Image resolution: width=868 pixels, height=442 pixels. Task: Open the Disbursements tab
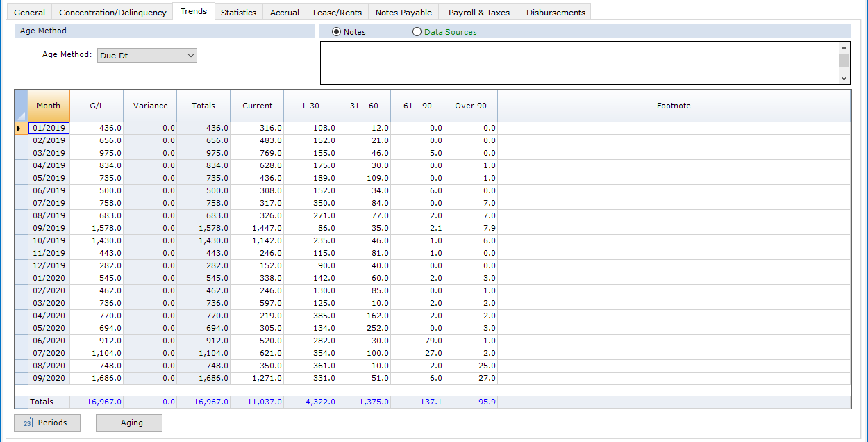pos(556,13)
